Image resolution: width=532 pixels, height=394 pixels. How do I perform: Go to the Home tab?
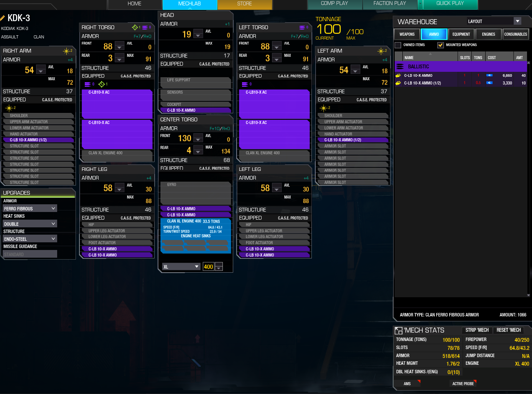tap(135, 4)
